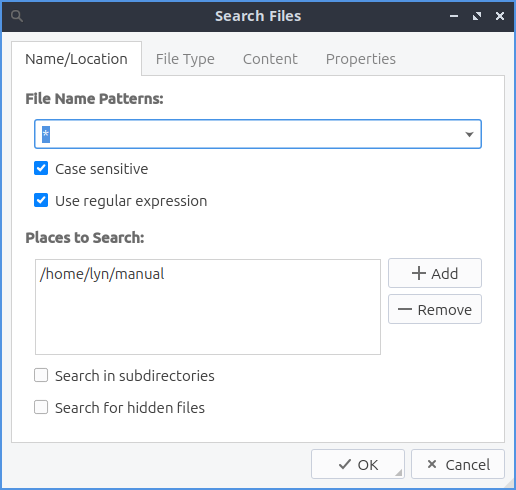Uncheck the Case sensitive option
The image size is (516, 490).
41,168
